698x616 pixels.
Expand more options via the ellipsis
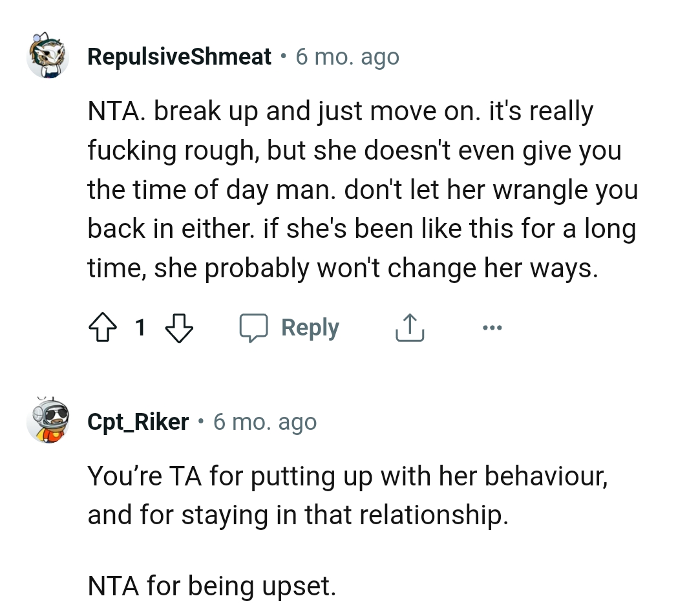tap(492, 327)
